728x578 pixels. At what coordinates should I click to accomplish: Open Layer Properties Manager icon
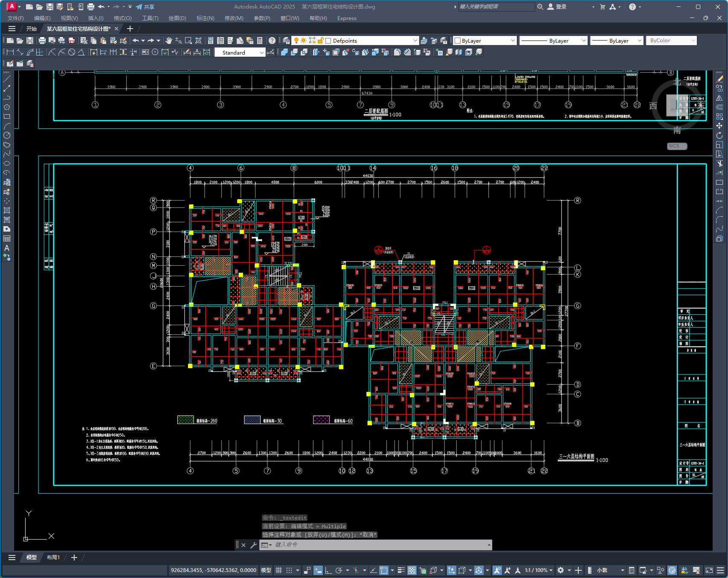pyautogui.click(x=286, y=41)
